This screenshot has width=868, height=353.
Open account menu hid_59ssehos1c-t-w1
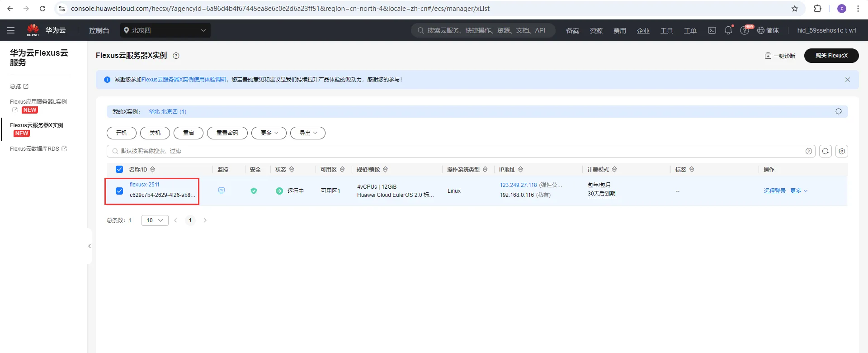(x=827, y=30)
